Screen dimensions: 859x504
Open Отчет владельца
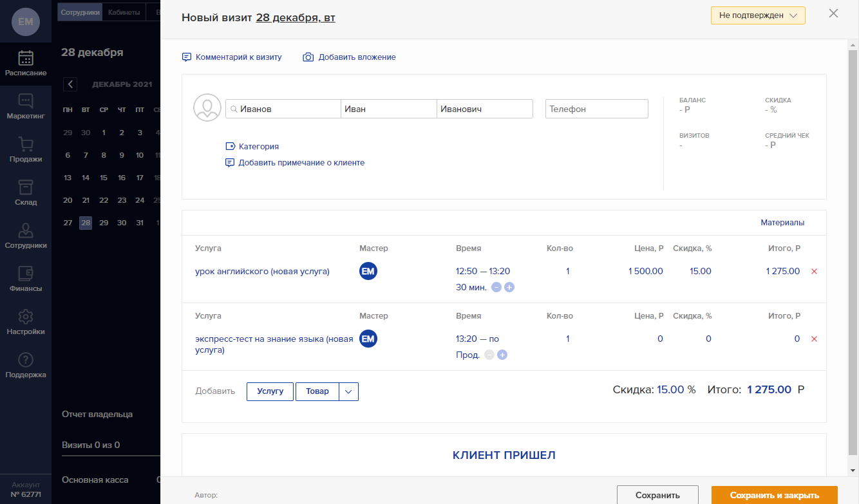pyautogui.click(x=97, y=415)
